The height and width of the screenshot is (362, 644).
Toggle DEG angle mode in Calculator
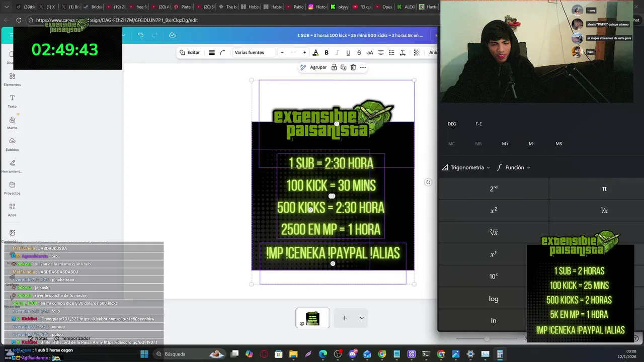pyautogui.click(x=452, y=124)
